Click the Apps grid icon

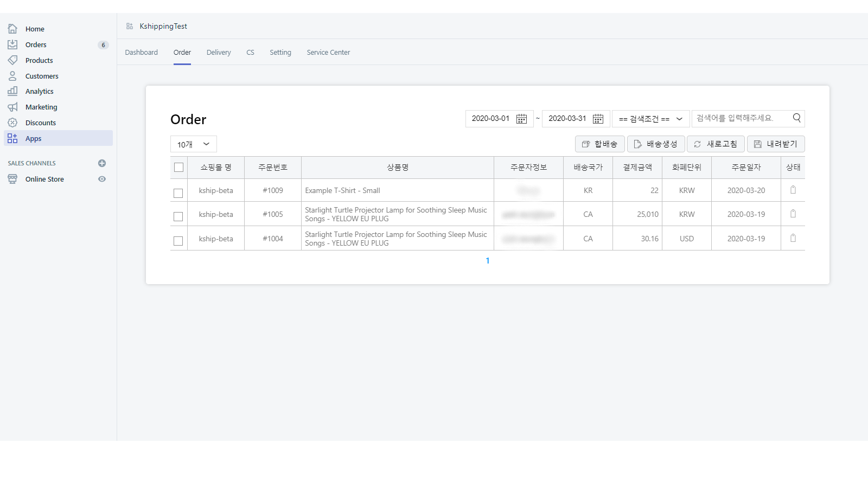pyautogui.click(x=12, y=138)
